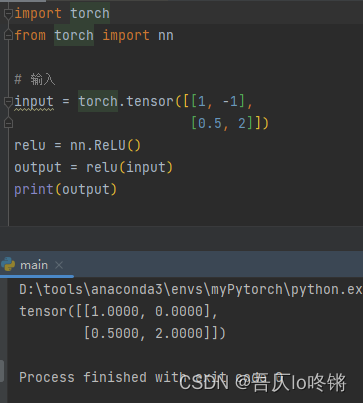Click the word 'torch' in 'import torch'
Image resolution: width=363 pixels, height=403 pixels.
[x=90, y=14]
